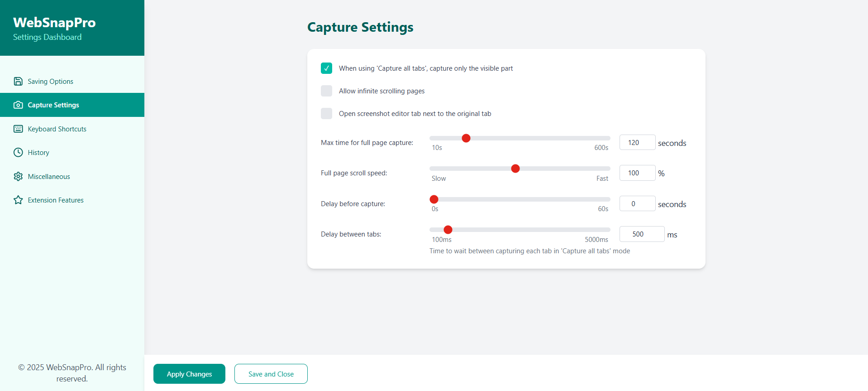Image resolution: width=868 pixels, height=391 pixels.
Task: Enable Allow infinite scrolling pages checkbox
Action: 326,91
